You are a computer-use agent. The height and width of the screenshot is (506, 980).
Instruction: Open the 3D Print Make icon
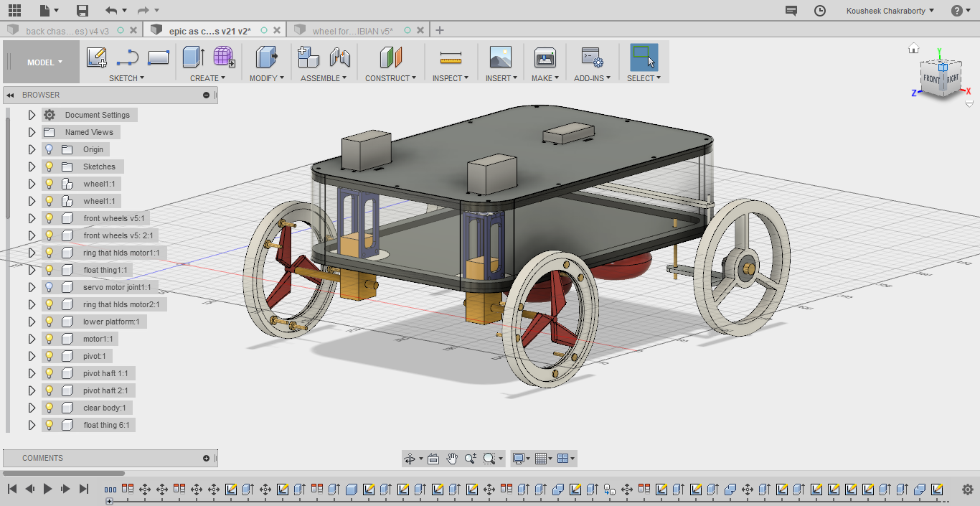(545, 57)
